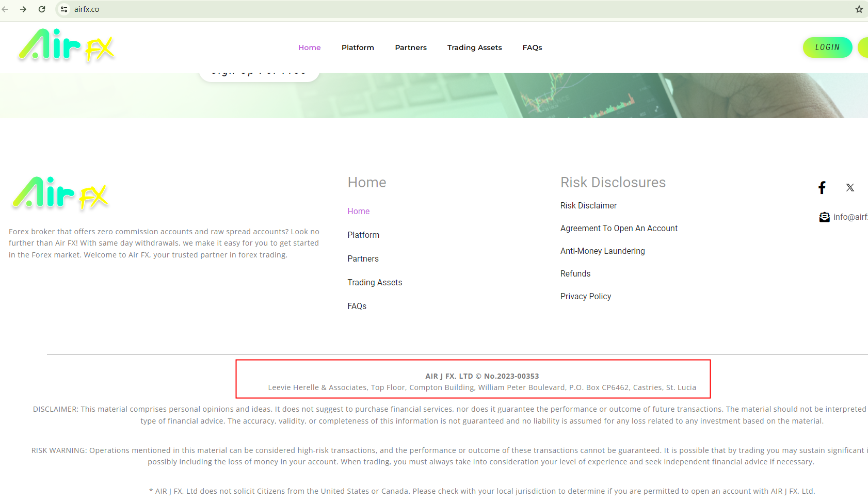Bookmark this page with the star icon
868x502 pixels.
(859, 9)
